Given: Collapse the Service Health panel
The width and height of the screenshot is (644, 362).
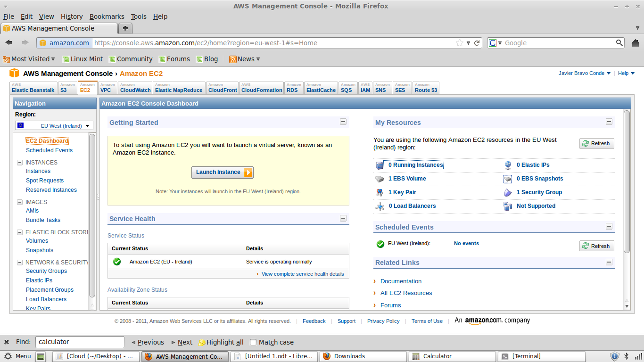Looking at the screenshot, I should [343, 218].
